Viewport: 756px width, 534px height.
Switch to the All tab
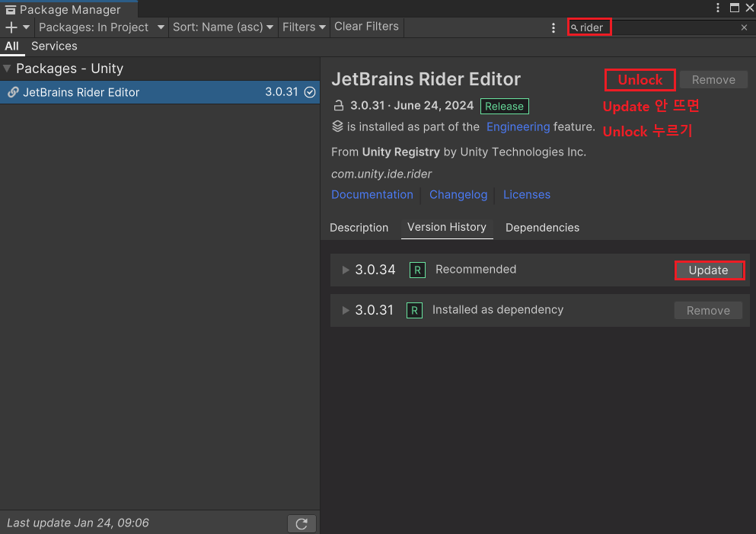coord(11,46)
